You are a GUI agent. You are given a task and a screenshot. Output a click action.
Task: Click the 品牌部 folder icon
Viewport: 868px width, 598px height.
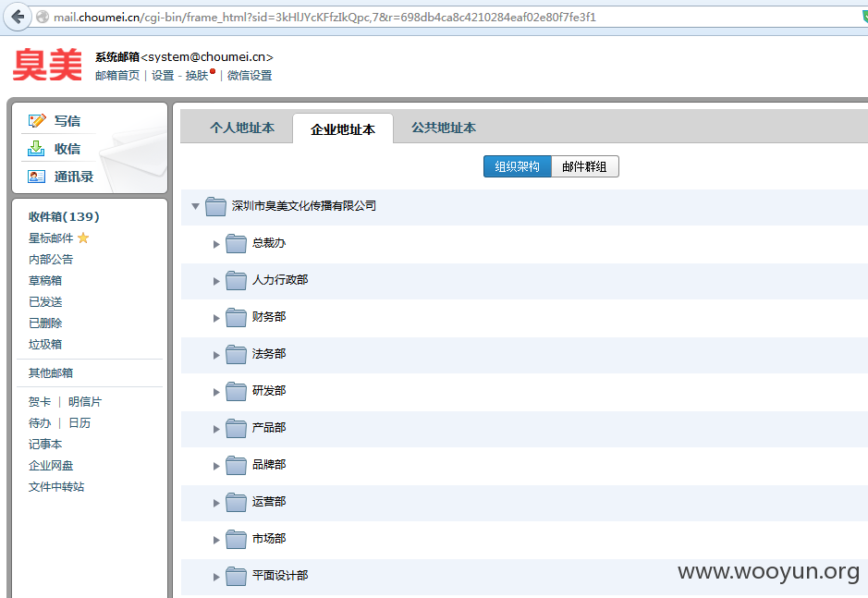pos(236,466)
